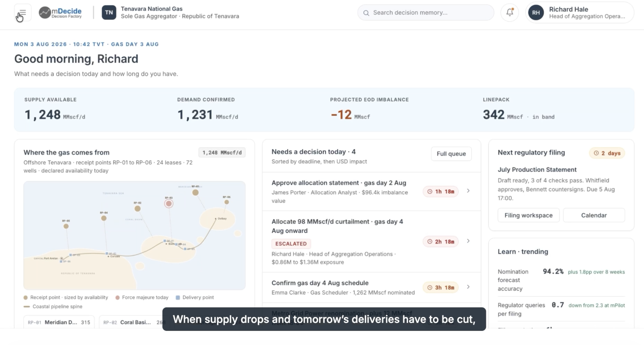Select the RP-02 receipt point on map
Screen dimensions: 644x345
click(x=138, y=208)
